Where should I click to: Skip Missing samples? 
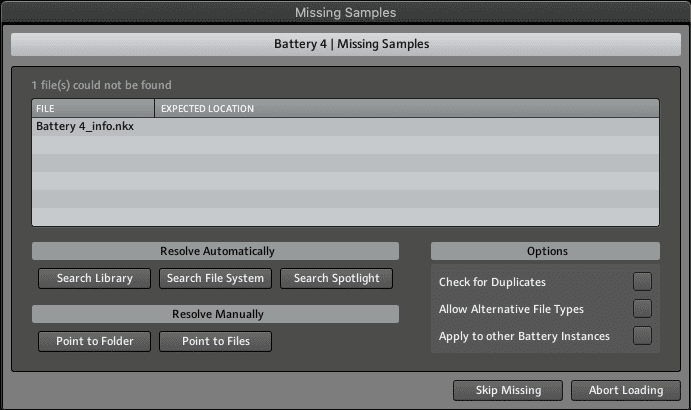(x=508, y=391)
